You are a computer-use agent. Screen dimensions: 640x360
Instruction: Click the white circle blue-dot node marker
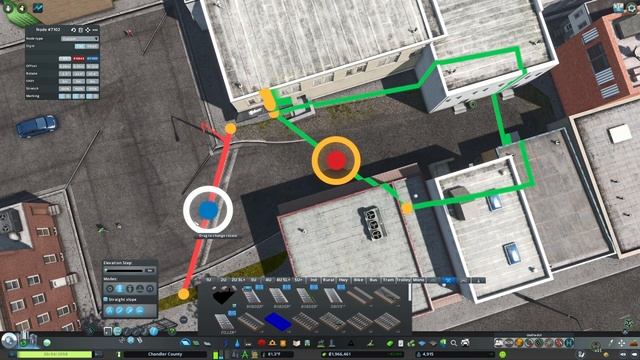point(208,210)
